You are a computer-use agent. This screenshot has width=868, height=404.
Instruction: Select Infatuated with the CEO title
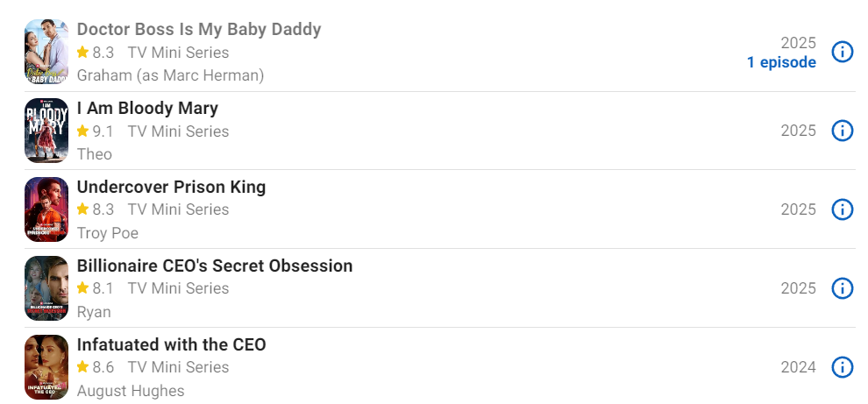pos(171,344)
